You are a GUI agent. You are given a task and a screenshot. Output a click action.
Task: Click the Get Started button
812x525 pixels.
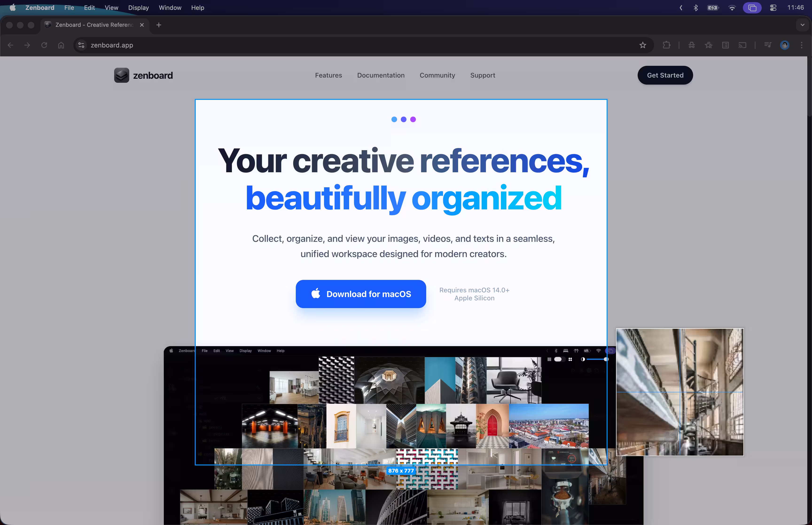coord(665,75)
